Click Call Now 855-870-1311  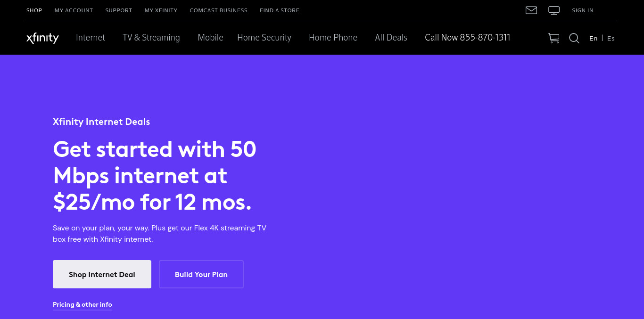click(x=468, y=38)
